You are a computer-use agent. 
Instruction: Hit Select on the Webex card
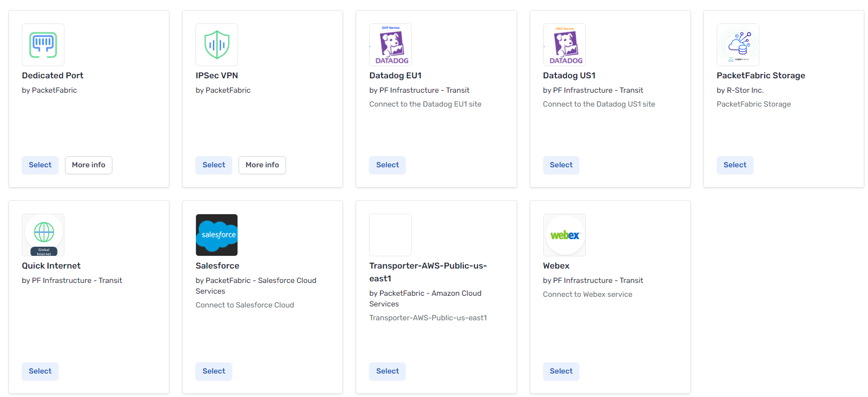tap(561, 371)
